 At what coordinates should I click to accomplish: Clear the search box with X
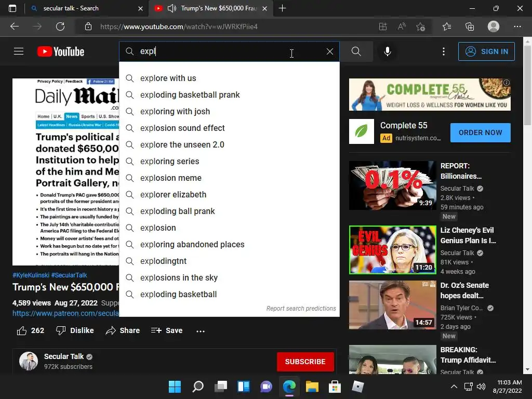[x=330, y=51]
